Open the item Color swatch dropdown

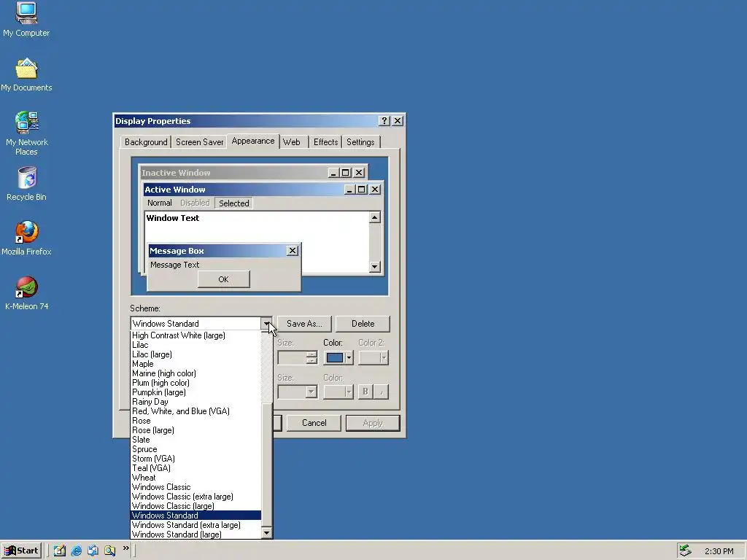click(x=338, y=357)
